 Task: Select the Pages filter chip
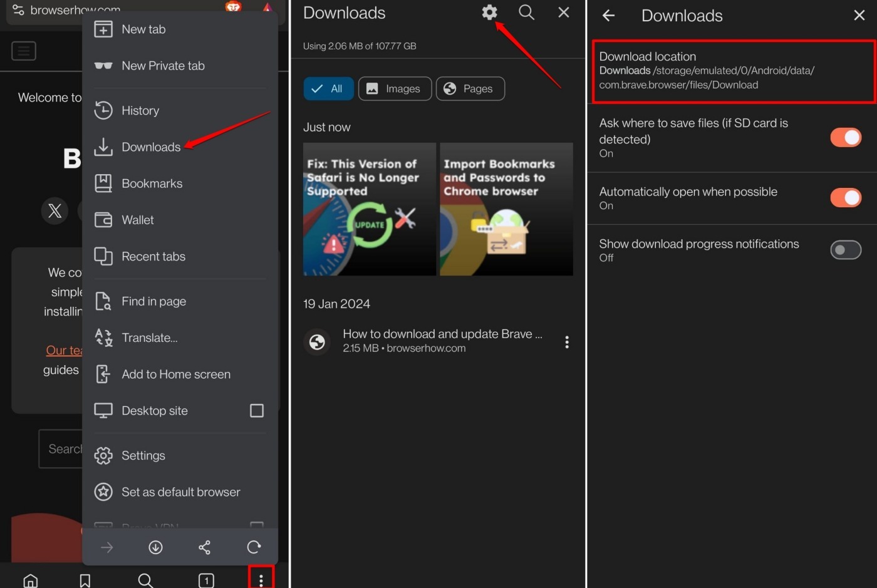pyautogui.click(x=470, y=89)
